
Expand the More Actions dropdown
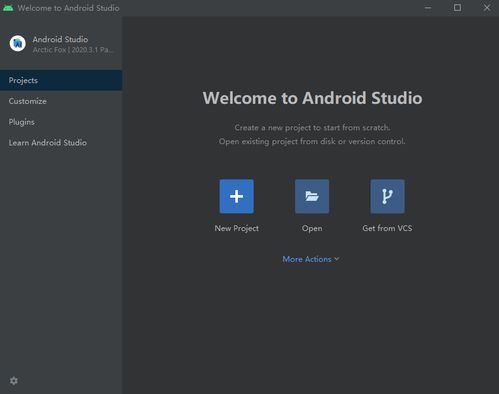click(x=311, y=259)
